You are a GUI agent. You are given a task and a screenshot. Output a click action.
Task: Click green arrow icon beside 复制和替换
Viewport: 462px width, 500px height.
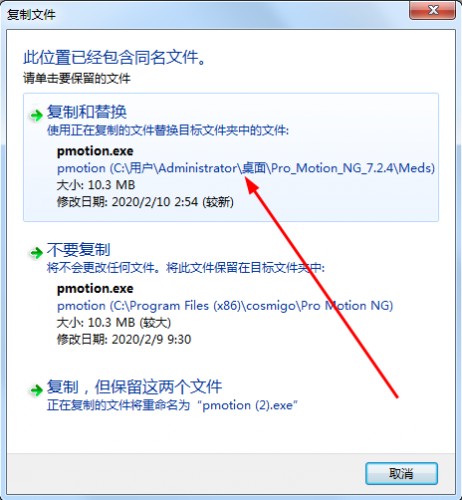tap(36, 116)
